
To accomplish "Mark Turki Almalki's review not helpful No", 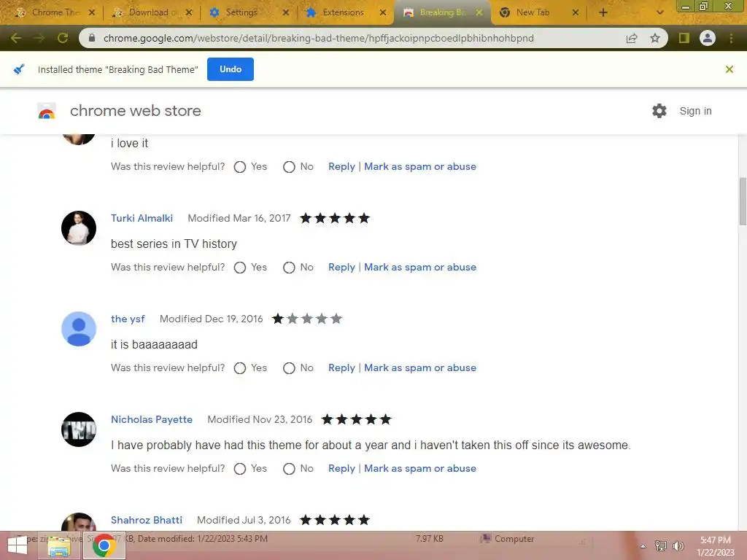I will click(289, 268).
